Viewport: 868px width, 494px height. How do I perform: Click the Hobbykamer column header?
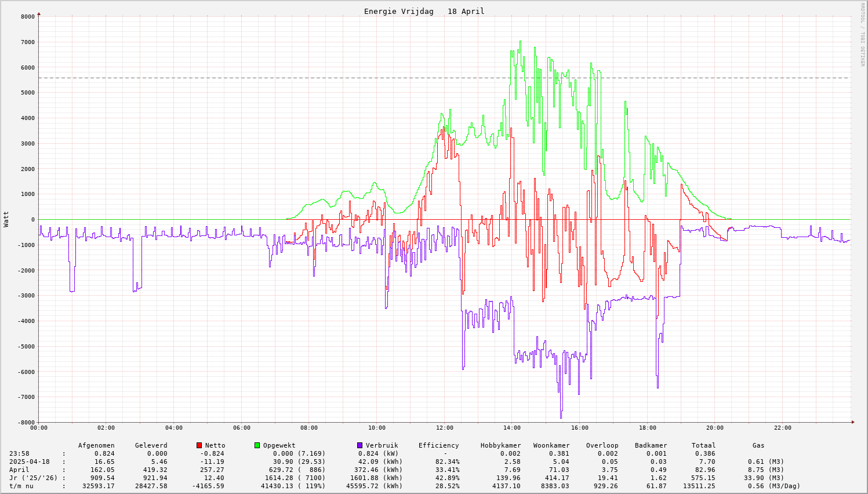tap(500, 445)
